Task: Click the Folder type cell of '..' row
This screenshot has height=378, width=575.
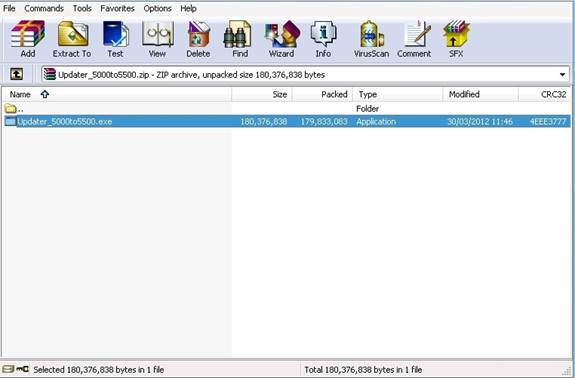Action: [x=367, y=109]
